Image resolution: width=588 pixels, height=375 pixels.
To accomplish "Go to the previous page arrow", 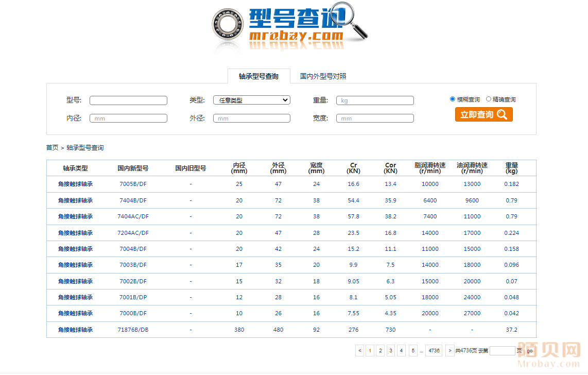I will pyautogui.click(x=359, y=351).
